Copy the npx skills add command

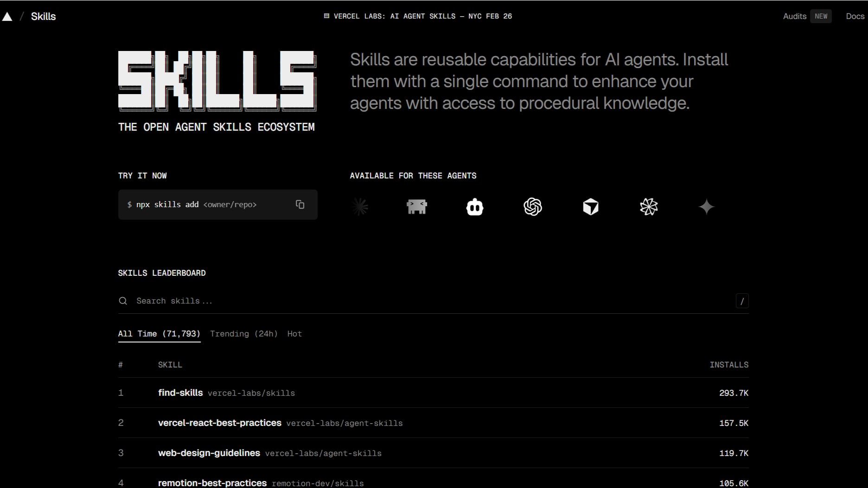coord(300,204)
